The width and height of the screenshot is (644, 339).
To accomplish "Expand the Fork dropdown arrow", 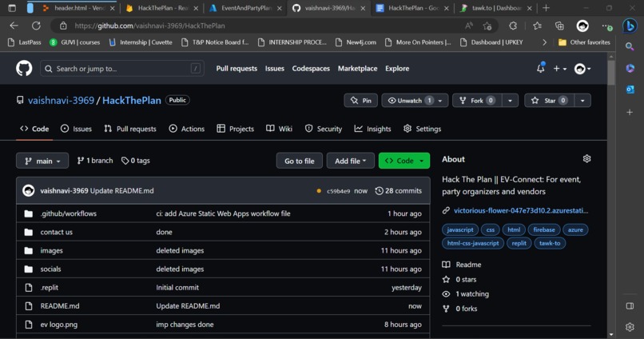I will [x=510, y=100].
